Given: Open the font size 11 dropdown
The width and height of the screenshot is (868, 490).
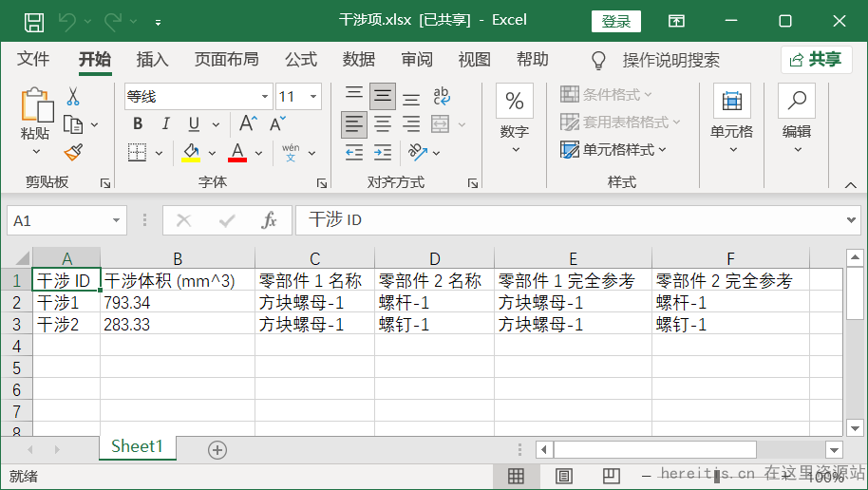Looking at the screenshot, I should coord(313,96).
